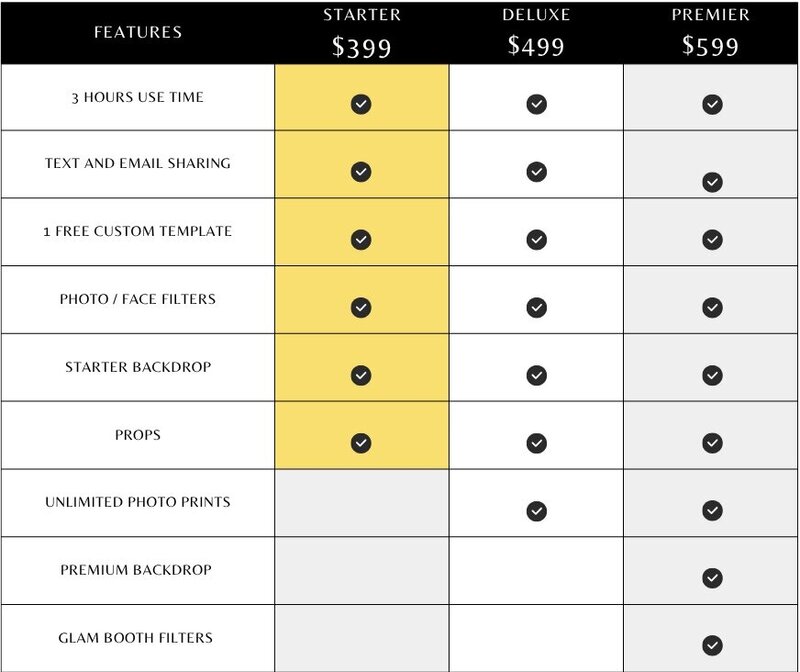
Task: Click the Features header label
Action: 138,32
